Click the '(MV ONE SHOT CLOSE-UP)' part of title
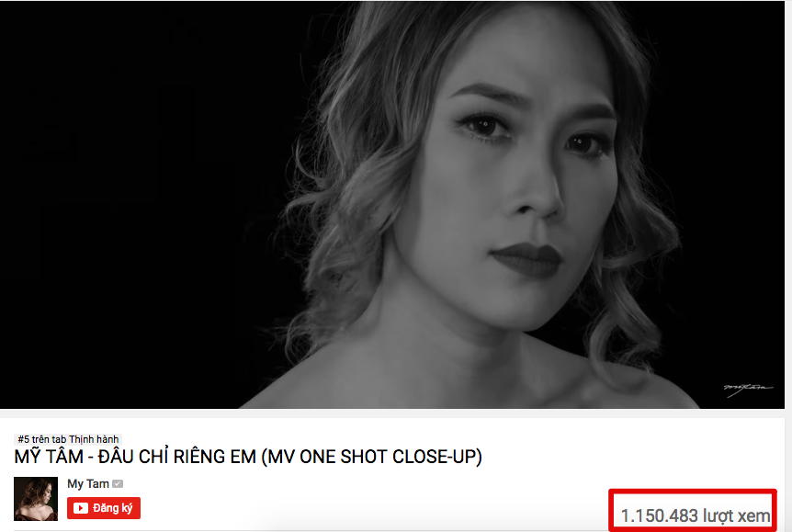This screenshot has width=792, height=532. (372, 457)
